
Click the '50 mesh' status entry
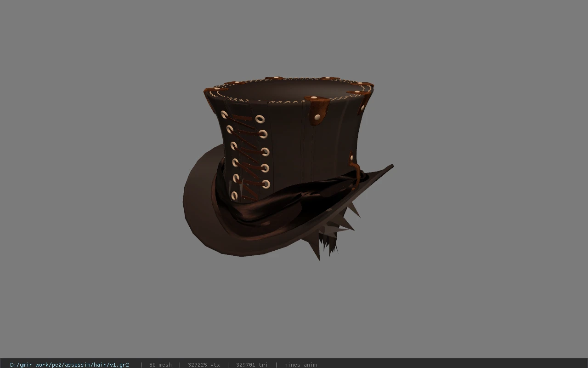click(160, 365)
